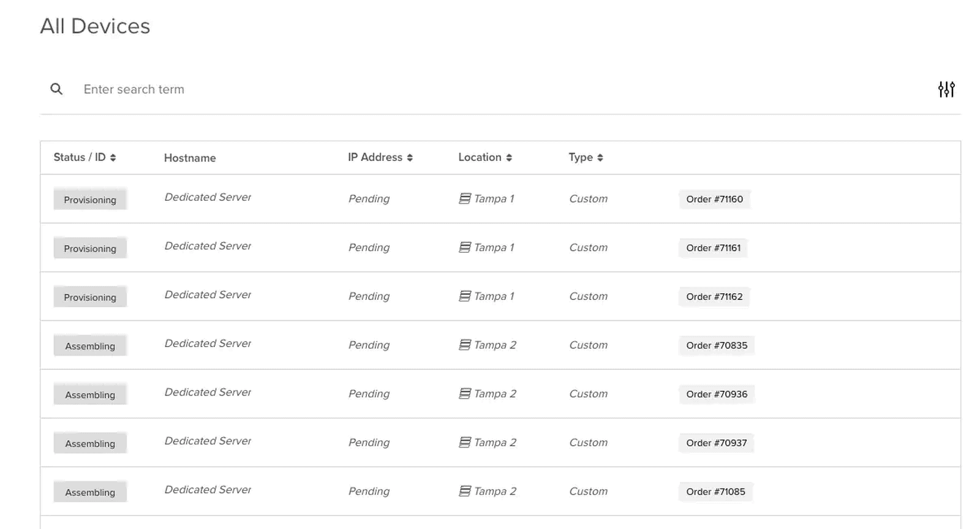Click server icon in Order #71161 row
Image resolution: width=980 pixels, height=529 pixels.
coord(465,247)
